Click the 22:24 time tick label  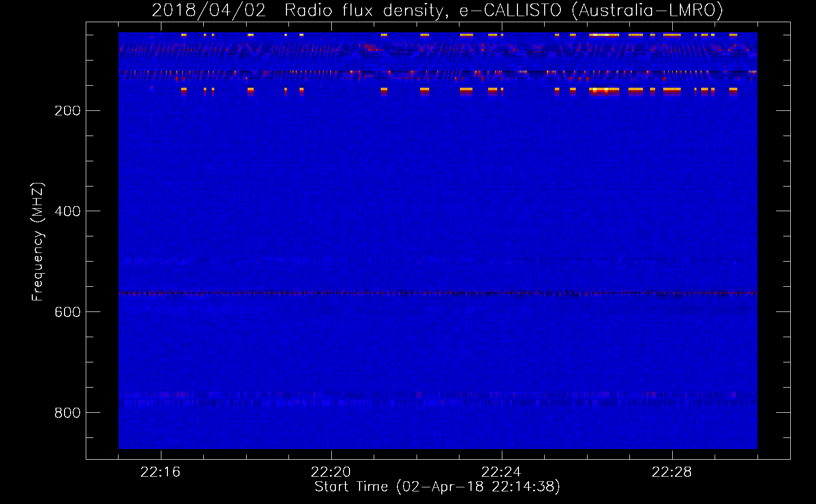(x=501, y=472)
